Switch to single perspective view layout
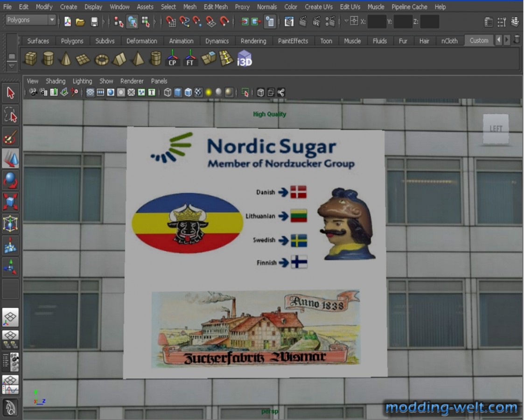525x420 pixels. pos(11,317)
